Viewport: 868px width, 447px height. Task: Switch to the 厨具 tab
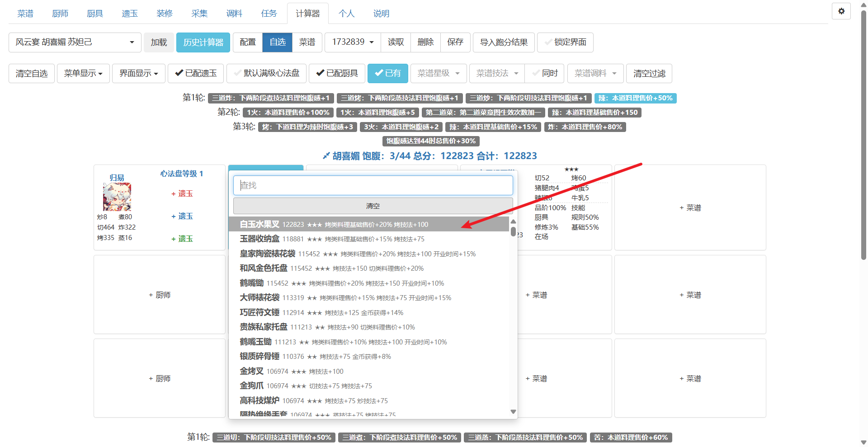point(94,14)
